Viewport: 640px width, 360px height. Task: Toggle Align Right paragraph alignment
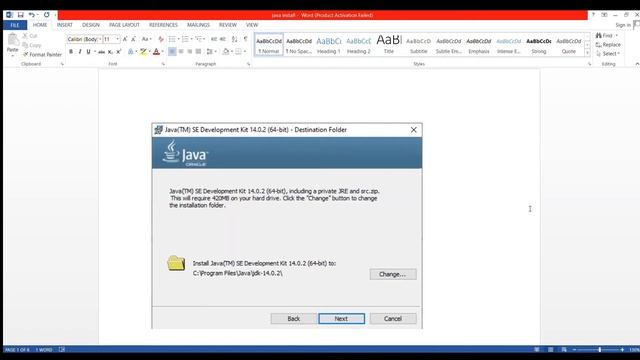[x=189, y=51]
